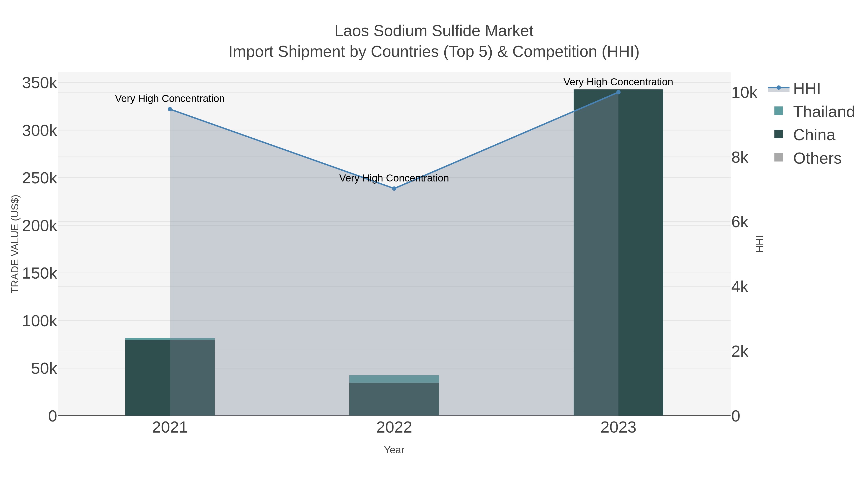The height and width of the screenshot is (488, 868).
Task: Click the 2023 China bar
Action: click(618, 253)
